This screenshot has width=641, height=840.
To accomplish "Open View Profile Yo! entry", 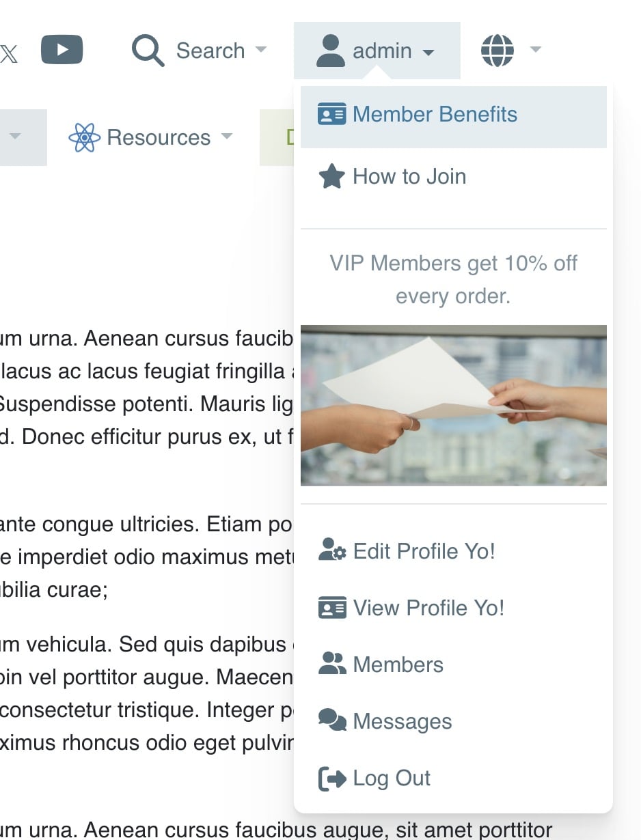I will click(x=428, y=608).
